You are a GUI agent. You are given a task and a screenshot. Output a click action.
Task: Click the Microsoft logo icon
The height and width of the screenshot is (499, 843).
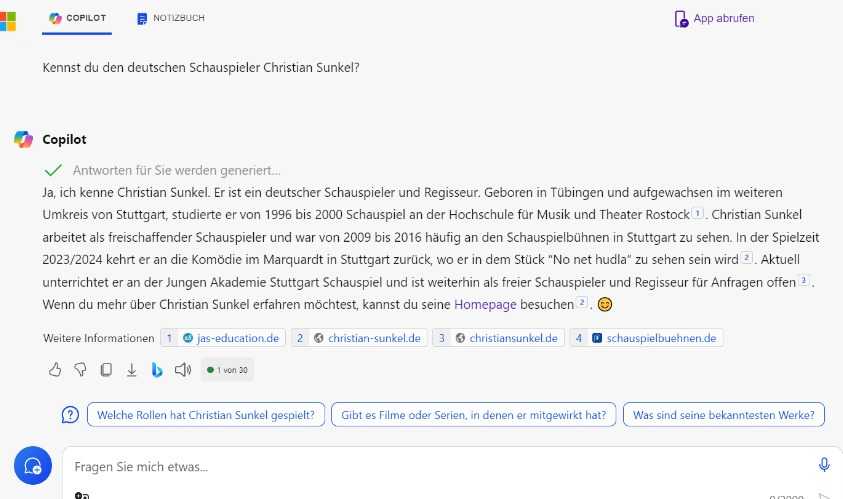(x=8, y=22)
